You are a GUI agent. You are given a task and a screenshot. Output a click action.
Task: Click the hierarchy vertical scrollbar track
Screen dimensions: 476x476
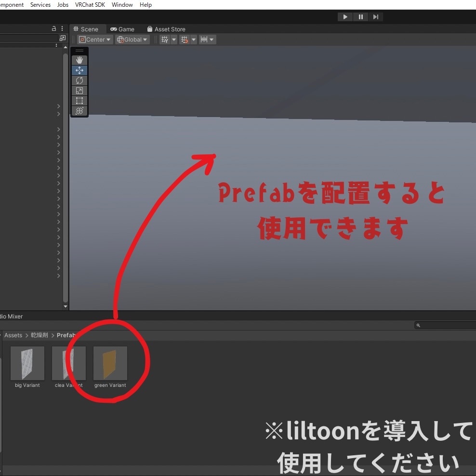(x=65, y=178)
